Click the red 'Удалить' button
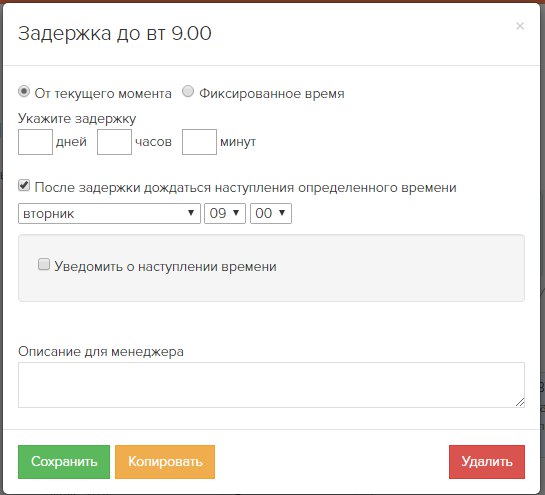 click(x=487, y=462)
